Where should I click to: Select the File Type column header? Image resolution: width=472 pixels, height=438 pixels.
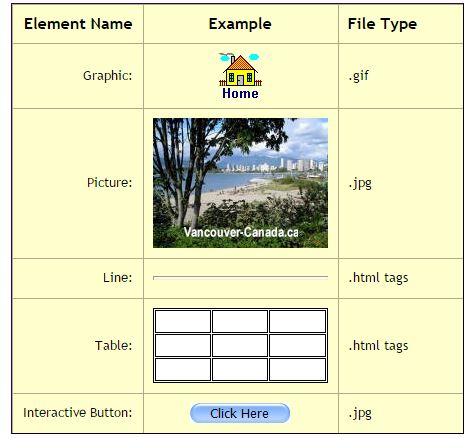click(382, 24)
